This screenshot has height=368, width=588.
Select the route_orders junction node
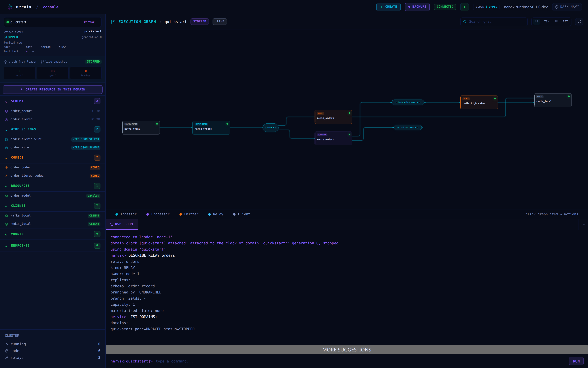tap(333, 138)
